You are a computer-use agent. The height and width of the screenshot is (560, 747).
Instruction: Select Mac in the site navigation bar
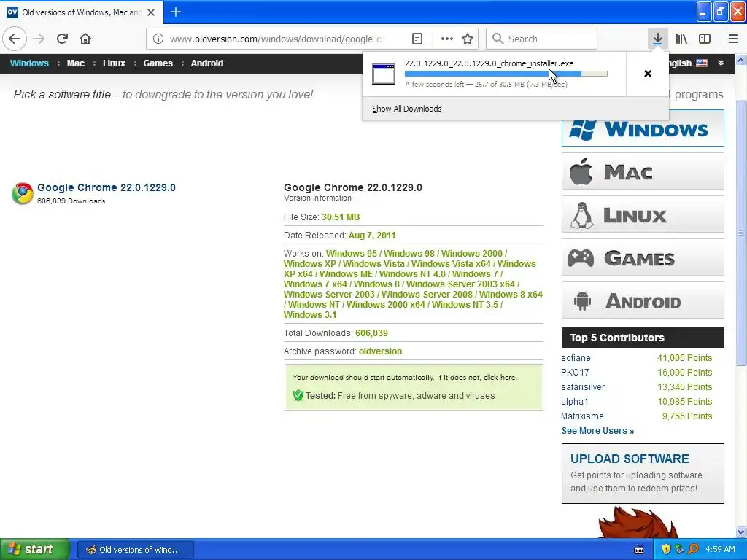76,63
